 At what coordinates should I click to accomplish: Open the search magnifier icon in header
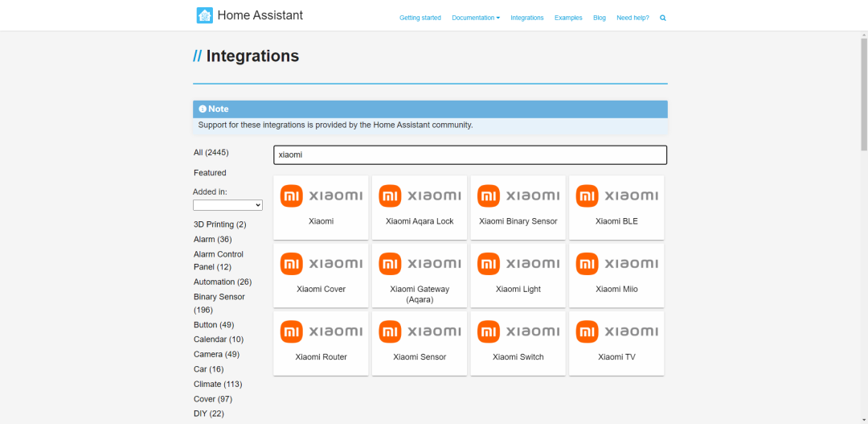point(662,18)
